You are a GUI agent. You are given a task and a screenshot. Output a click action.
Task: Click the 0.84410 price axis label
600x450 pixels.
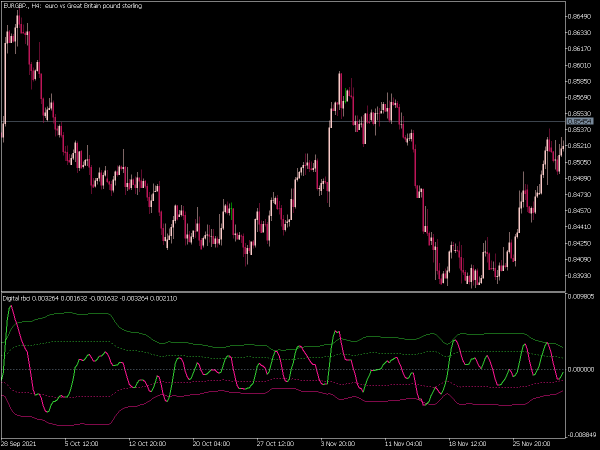click(580, 227)
